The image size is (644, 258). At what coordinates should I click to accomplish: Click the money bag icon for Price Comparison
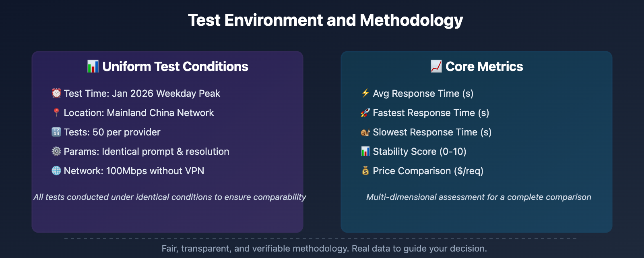click(x=365, y=171)
